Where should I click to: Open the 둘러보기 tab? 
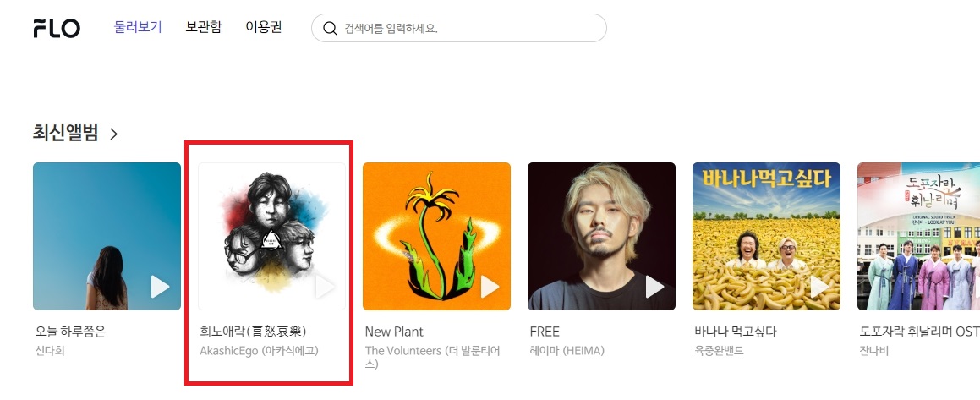(x=138, y=27)
